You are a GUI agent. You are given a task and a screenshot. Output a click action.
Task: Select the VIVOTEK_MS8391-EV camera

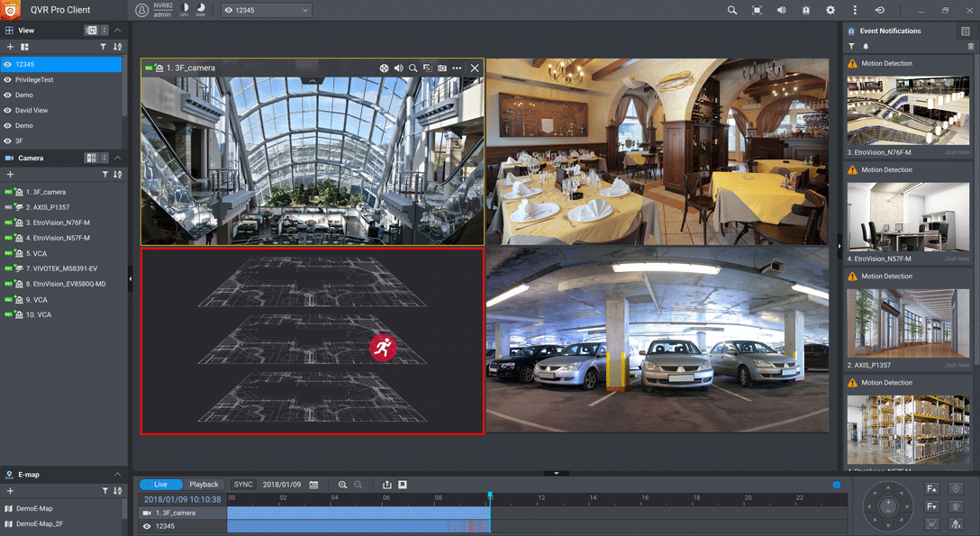(x=61, y=268)
